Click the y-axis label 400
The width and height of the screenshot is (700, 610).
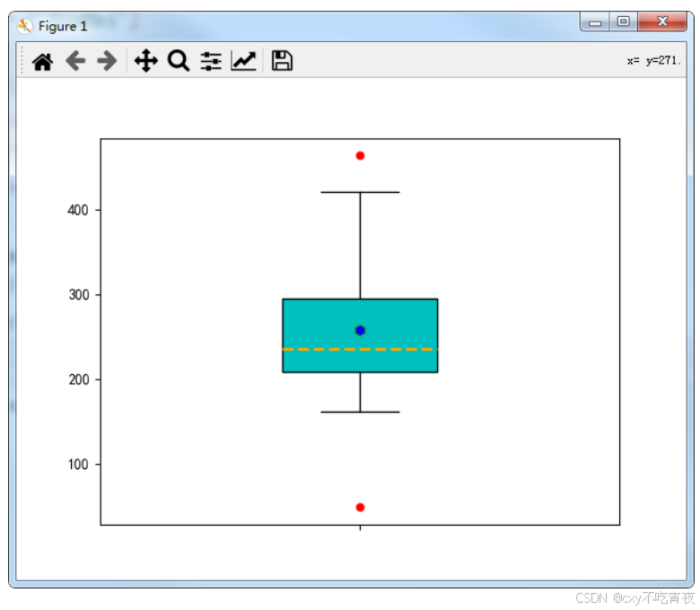[78, 210]
